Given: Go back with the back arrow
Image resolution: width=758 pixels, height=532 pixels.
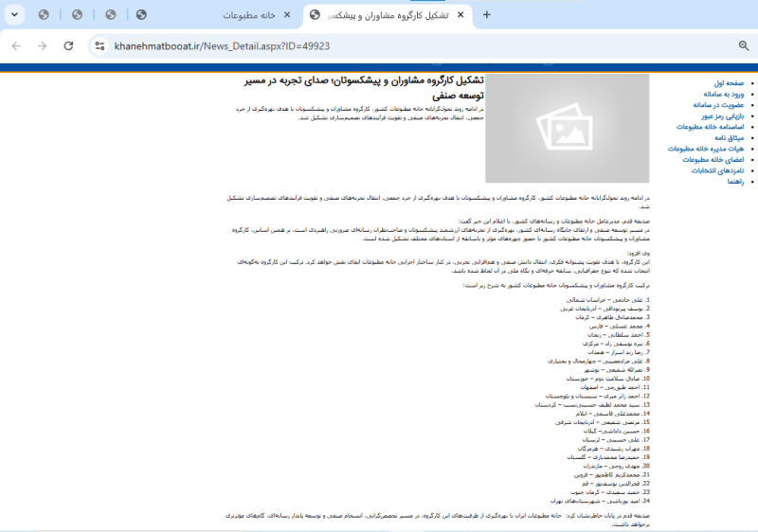Looking at the screenshot, I should tap(16, 45).
